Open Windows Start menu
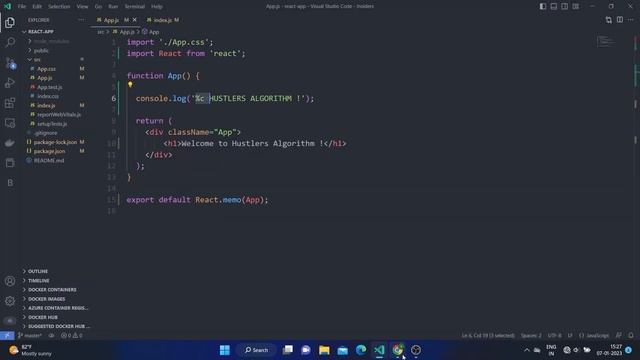 224,350
